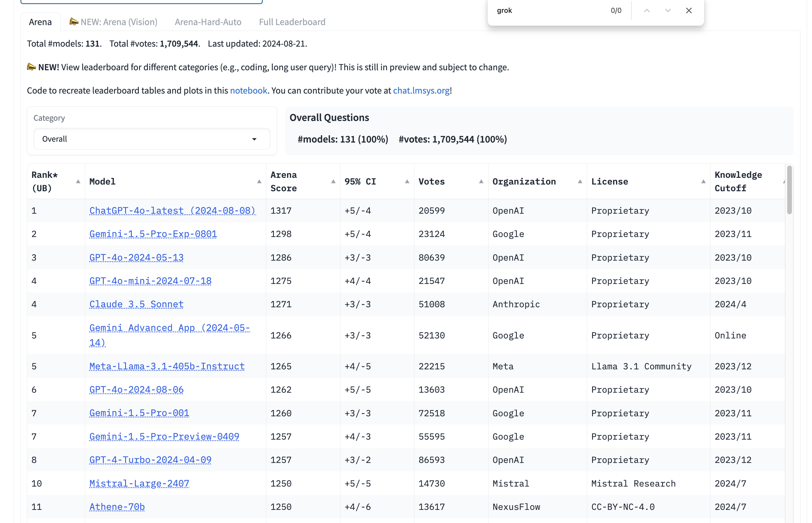Image resolution: width=812 pixels, height=523 pixels.
Task: Open Mistral-Large-2407 model link
Action: click(x=139, y=484)
